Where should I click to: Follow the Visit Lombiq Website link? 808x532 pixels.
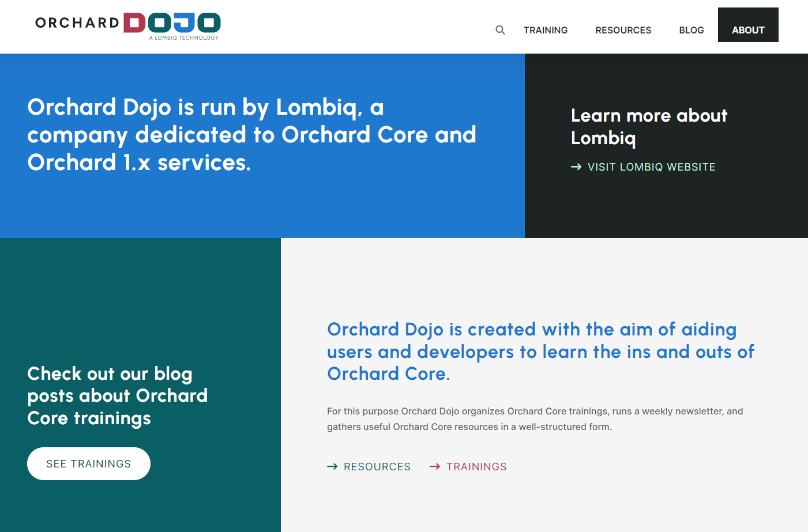click(x=643, y=167)
